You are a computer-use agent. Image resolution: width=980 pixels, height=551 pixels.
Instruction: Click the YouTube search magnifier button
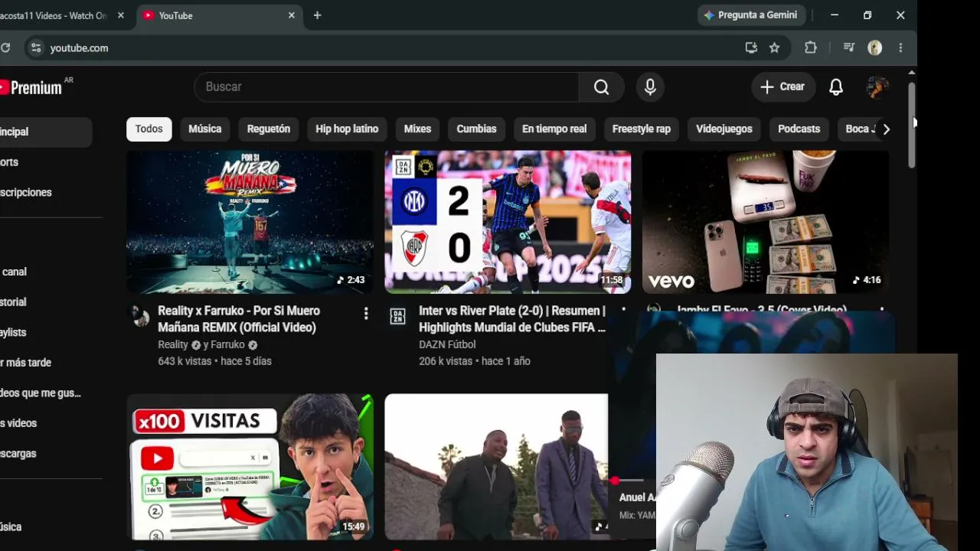[602, 87]
